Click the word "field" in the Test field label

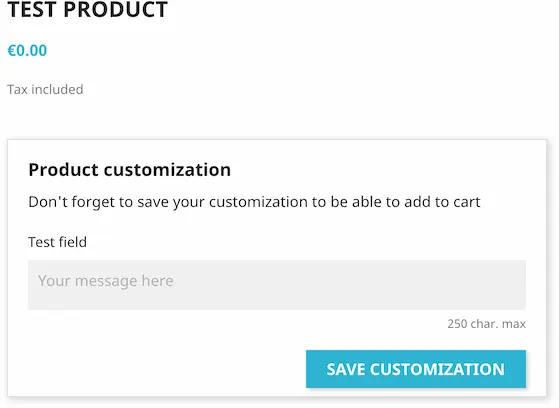pos(72,242)
